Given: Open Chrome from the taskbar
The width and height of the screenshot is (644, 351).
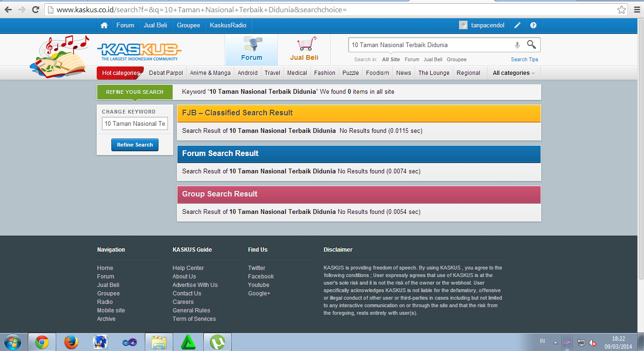Looking at the screenshot, I should [42, 342].
